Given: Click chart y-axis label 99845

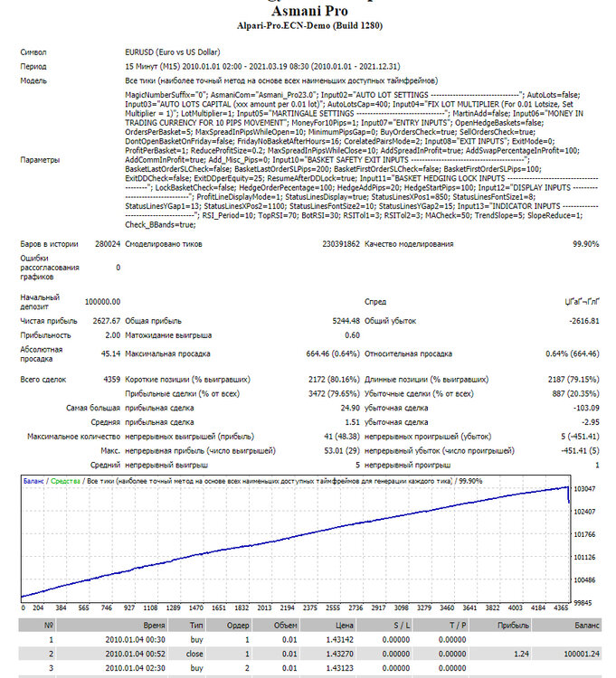Looking at the screenshot, I should pos(584,603).
